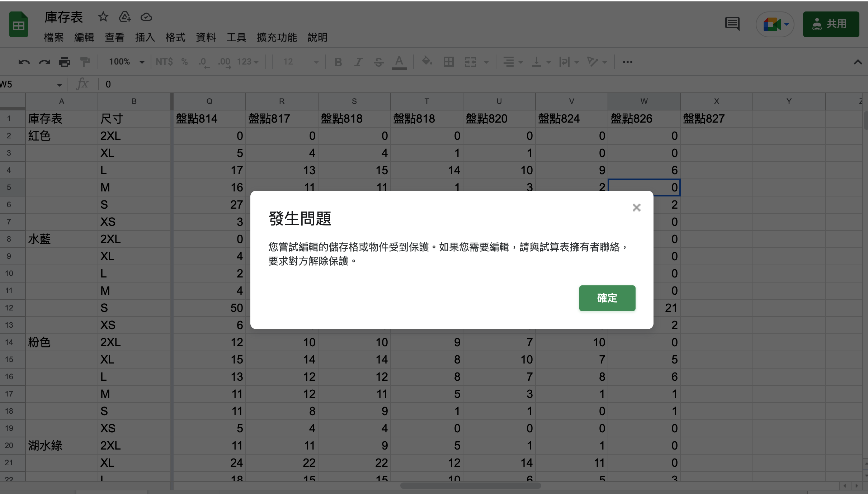The height and width of the screenshot is (494, 868).
Task: Select the Paint format tool
Action: point(85,62)
